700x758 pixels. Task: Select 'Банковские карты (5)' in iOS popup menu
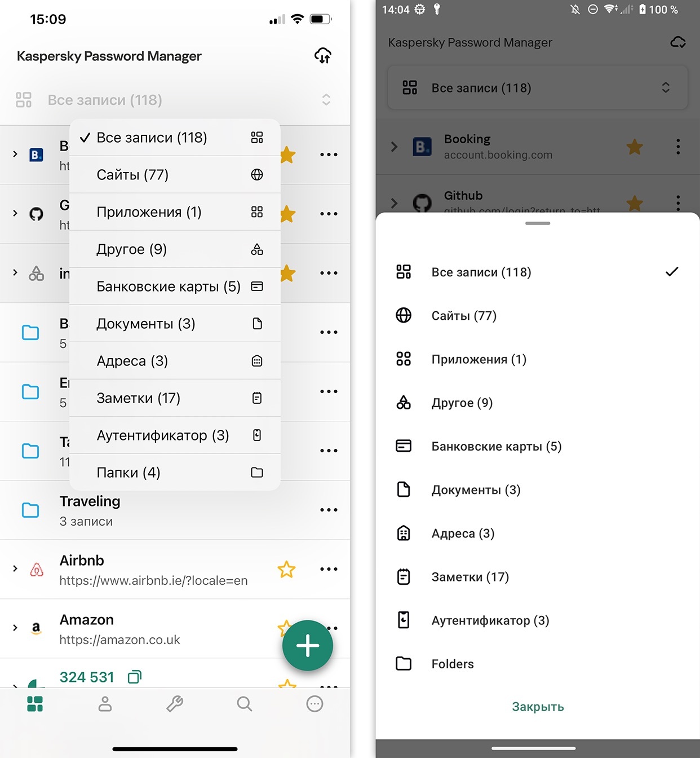click(x=175, y=287)
